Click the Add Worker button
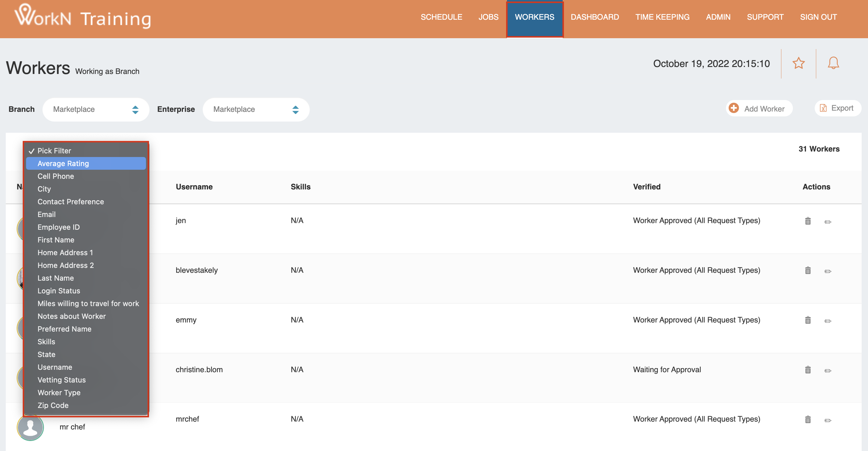Screen dimensions: 868x451 click(x=758, y=109)
